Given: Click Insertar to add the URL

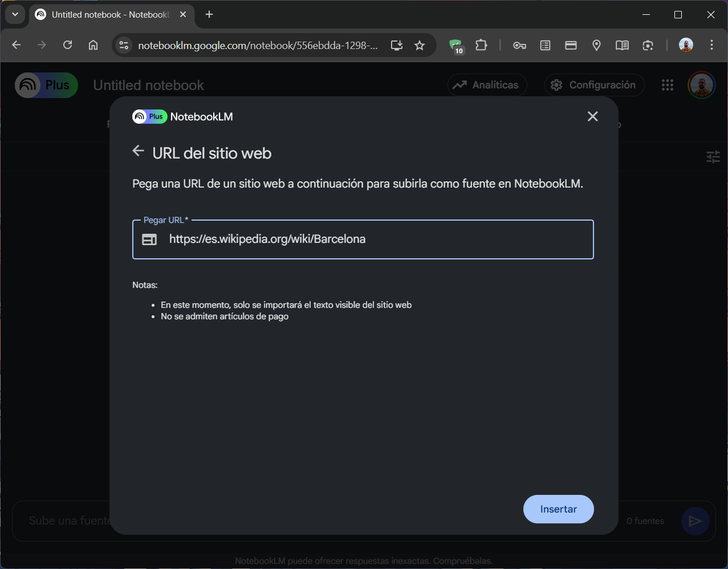Looking at the screenshot, I should pyautogui.click(x=558, y=509).
